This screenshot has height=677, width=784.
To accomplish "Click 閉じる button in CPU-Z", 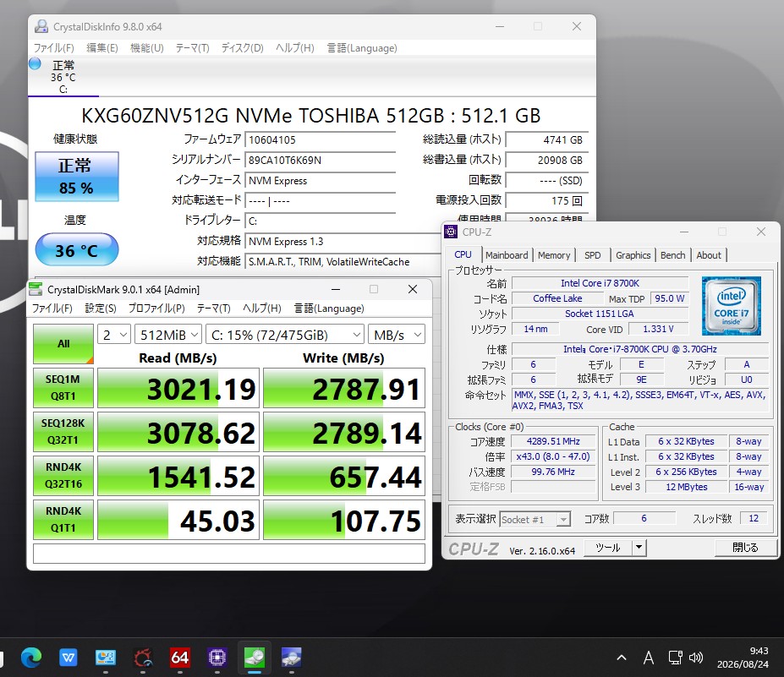I will [745, 548].
